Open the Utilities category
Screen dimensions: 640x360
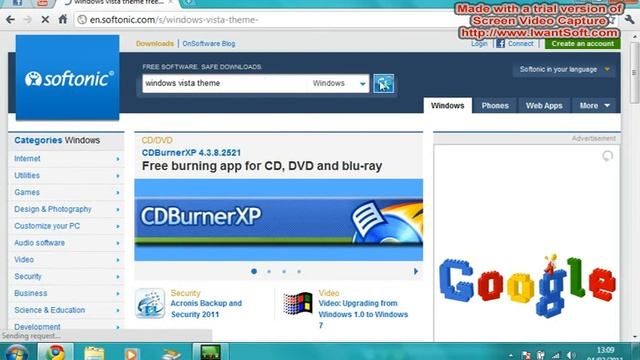27,176
